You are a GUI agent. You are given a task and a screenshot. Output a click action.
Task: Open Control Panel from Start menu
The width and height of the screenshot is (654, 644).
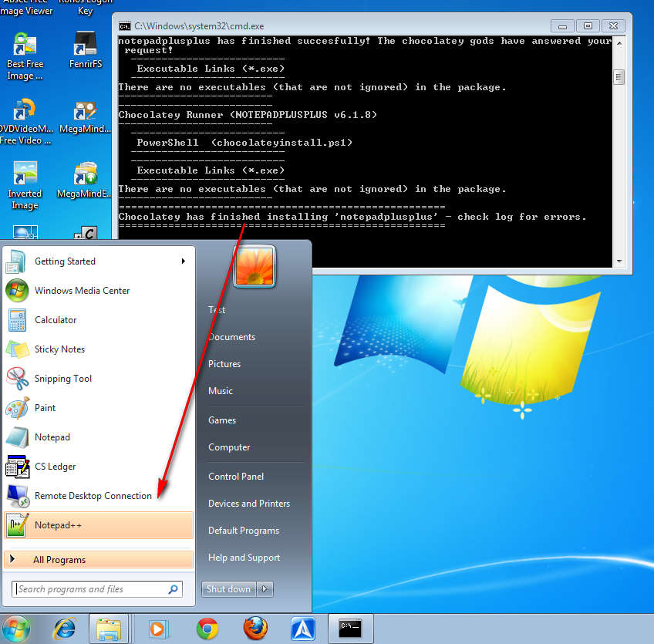coord(236,477)
